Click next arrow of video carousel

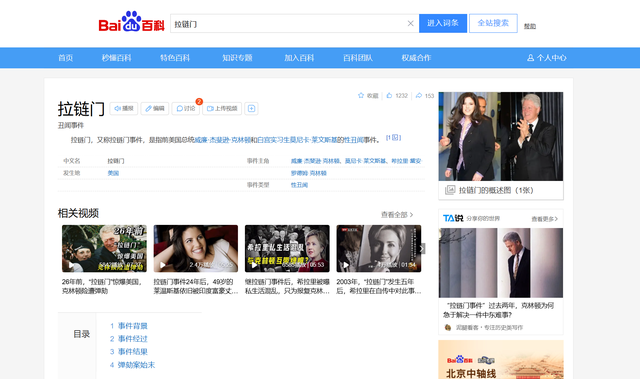coord(422,248)
